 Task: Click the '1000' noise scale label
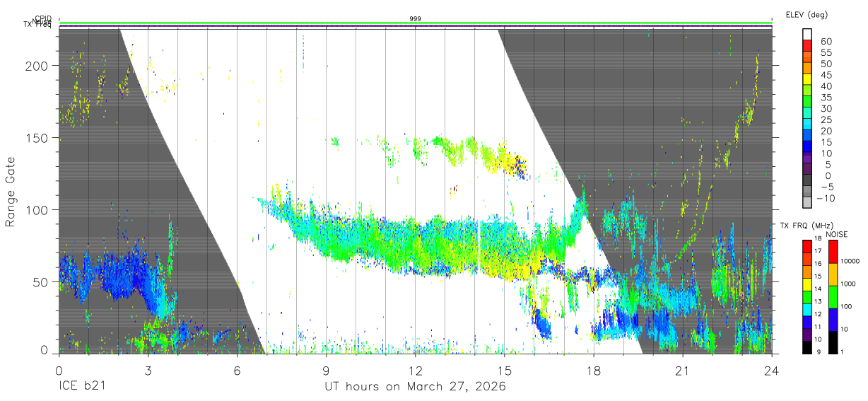pyautogui.click(x=849, y=284)
